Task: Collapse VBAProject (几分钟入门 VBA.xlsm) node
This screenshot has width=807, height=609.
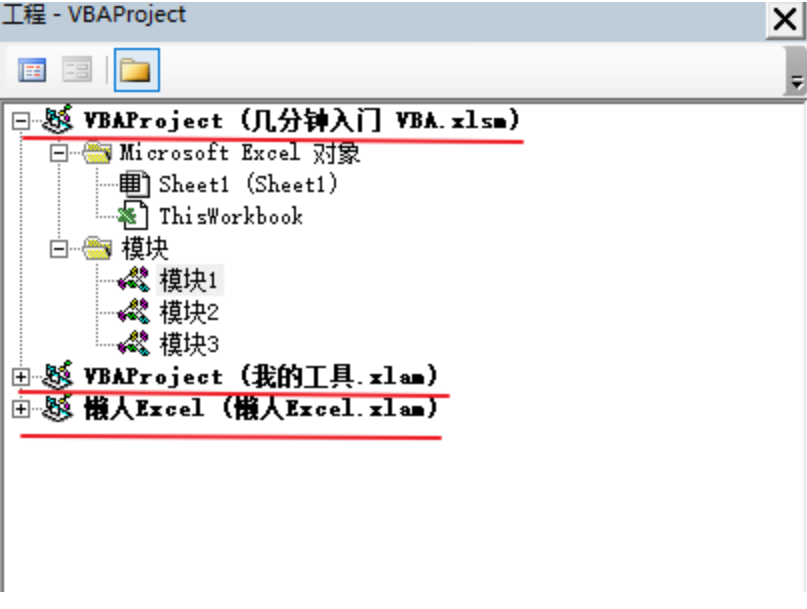Action: click(21, 121)
